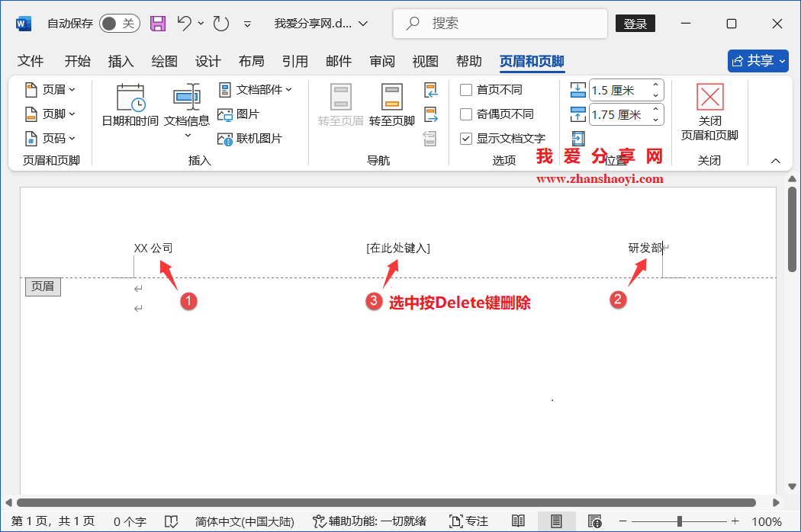Toggle 自动保存 autosave switch

(120, 24)
